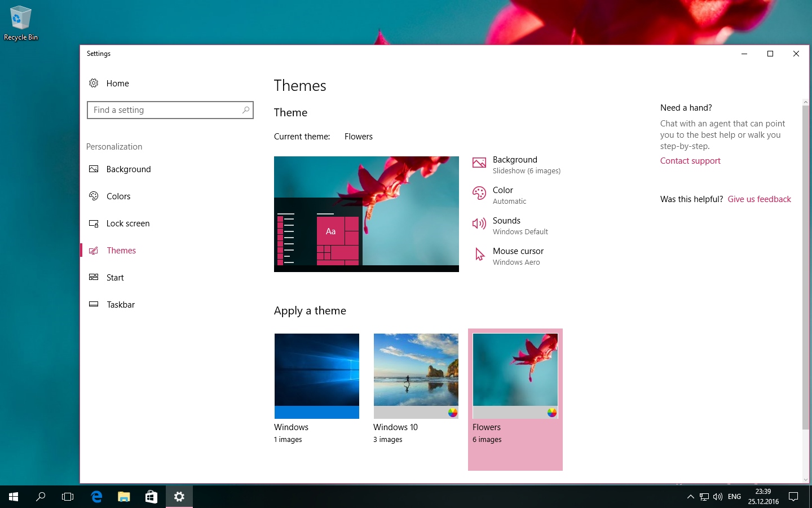This screenshot has width=812, height=508.
Task: Open taskbar Search
Action: [41, 497]
